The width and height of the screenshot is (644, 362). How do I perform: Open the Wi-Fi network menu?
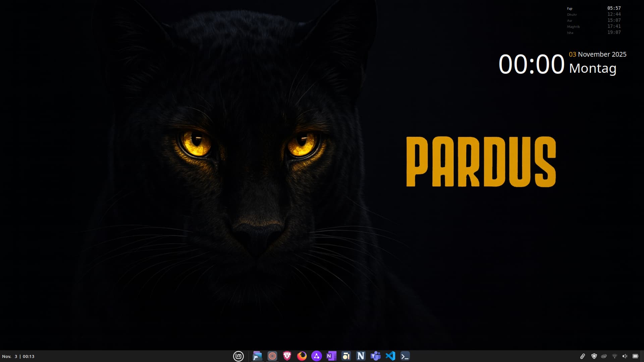tap(614, 356)
